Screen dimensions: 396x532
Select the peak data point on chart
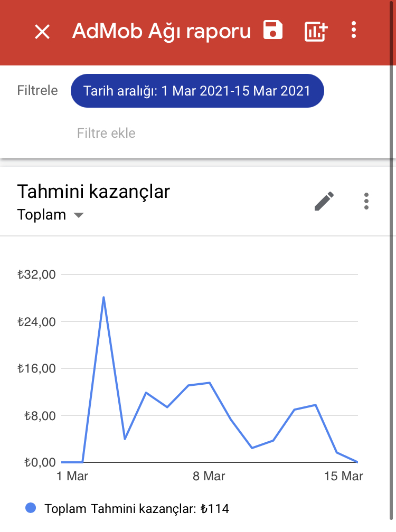pyautogui.click(x=103, y=297)
